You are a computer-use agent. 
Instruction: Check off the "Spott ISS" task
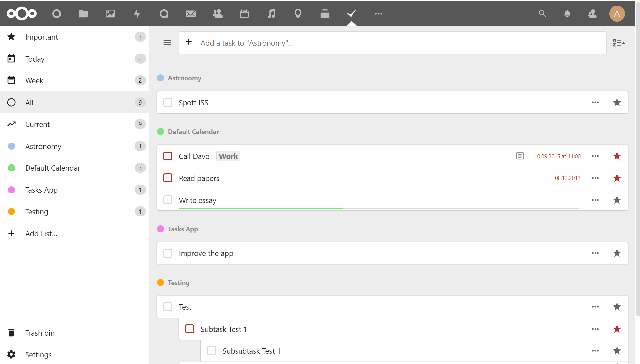[168, 102]
